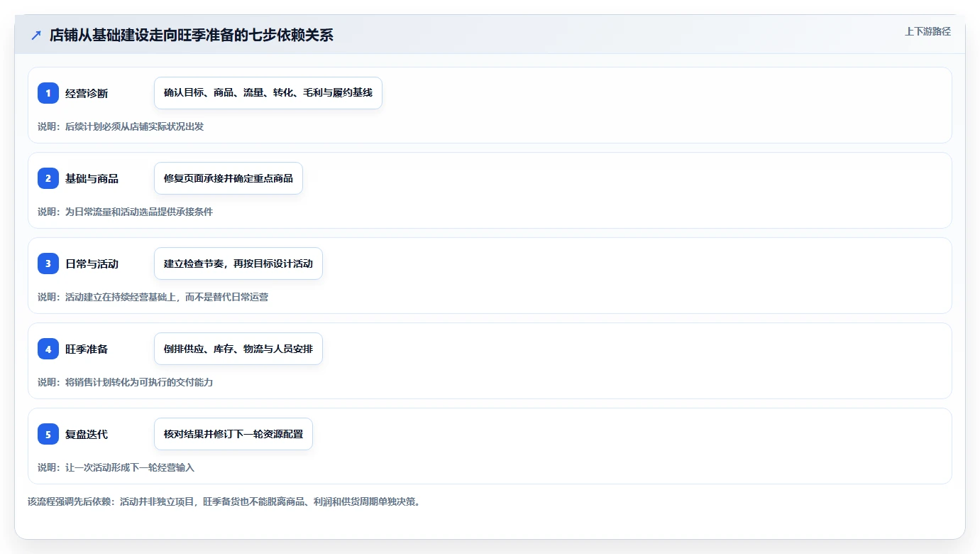Click the step number 5 badge
This screenshot has width=980, height=554.
48,434
